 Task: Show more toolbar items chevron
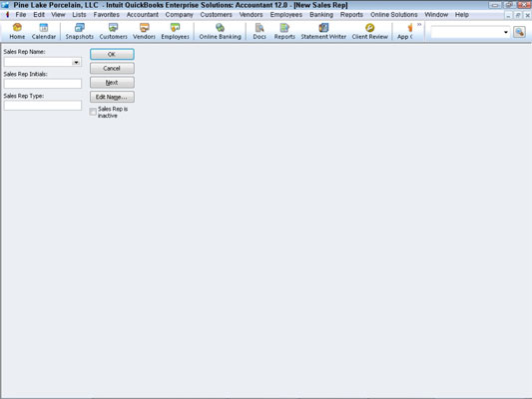[419, 25]
